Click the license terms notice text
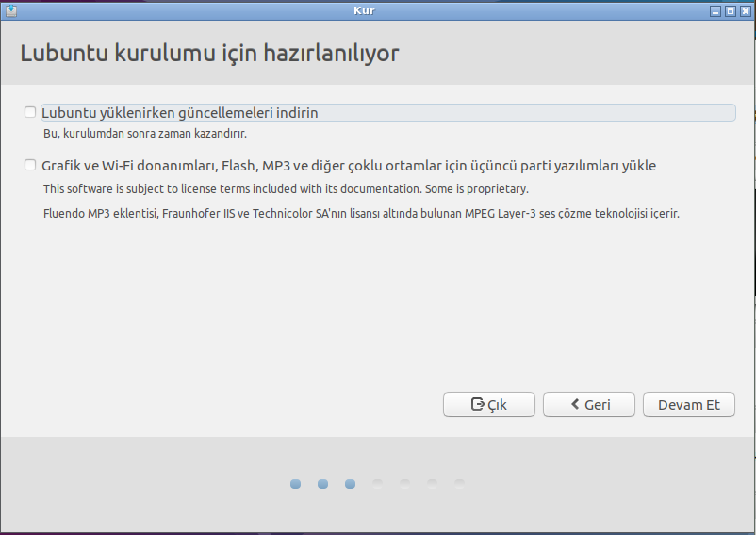Image resolution: width=756 pixels, height=535 pixels. [285, 188]
